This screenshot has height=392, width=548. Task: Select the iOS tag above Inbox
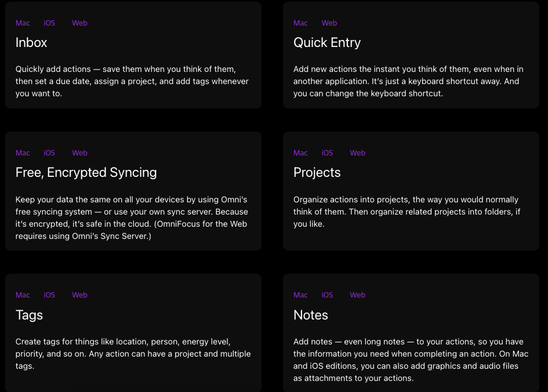(49, 23)
